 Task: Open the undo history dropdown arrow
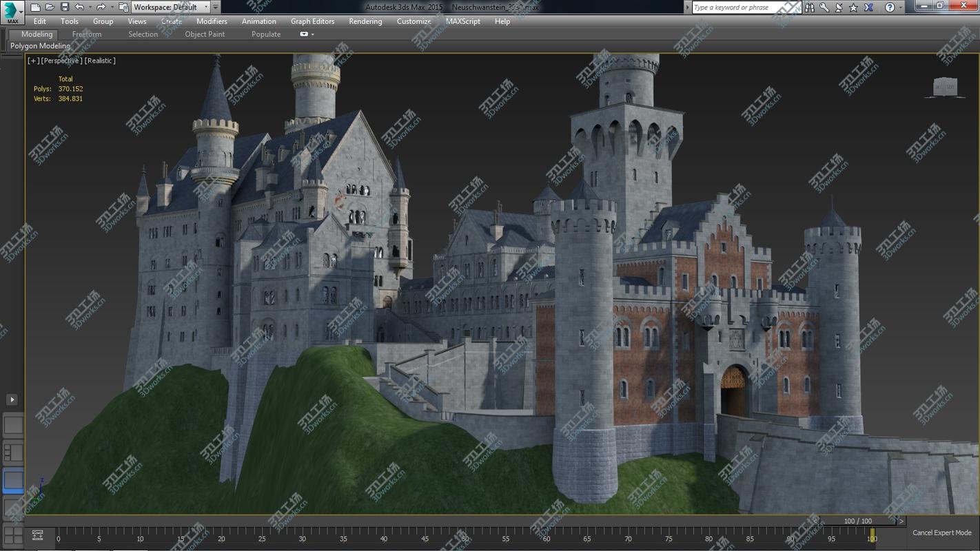click(89, 7)
